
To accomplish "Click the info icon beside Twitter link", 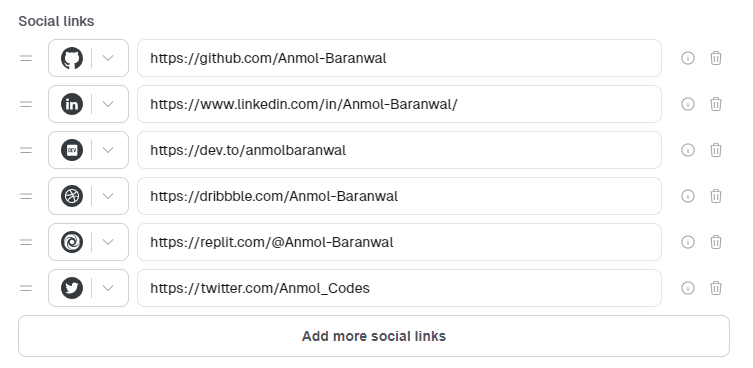I will pyautogui.click(x=688, y=288).
